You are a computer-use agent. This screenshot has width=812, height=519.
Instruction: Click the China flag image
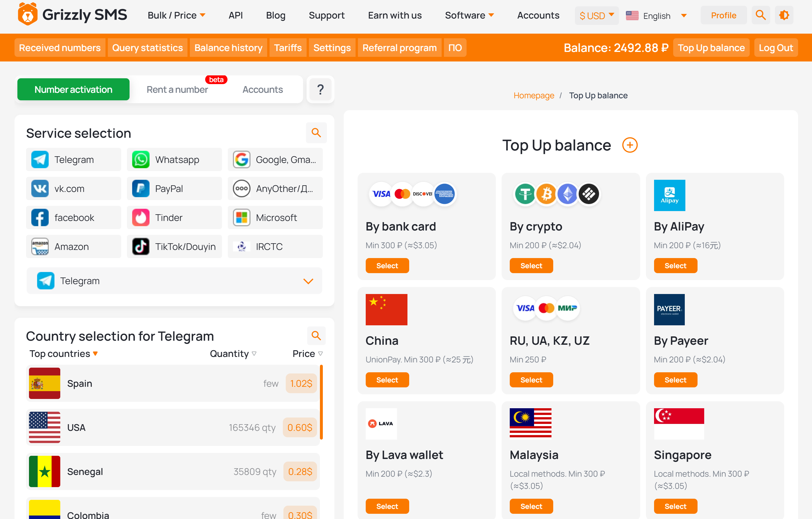tap(387, 309)
